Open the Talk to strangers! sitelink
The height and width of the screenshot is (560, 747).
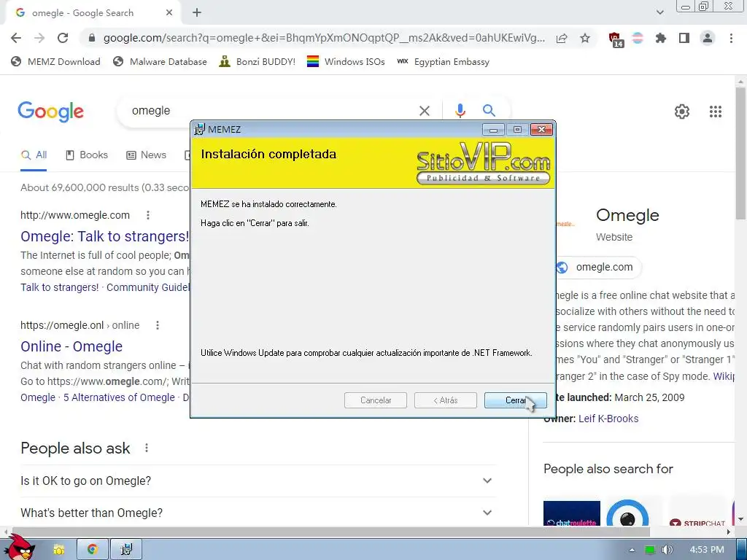pyautogui.click(x=60, y=287)
